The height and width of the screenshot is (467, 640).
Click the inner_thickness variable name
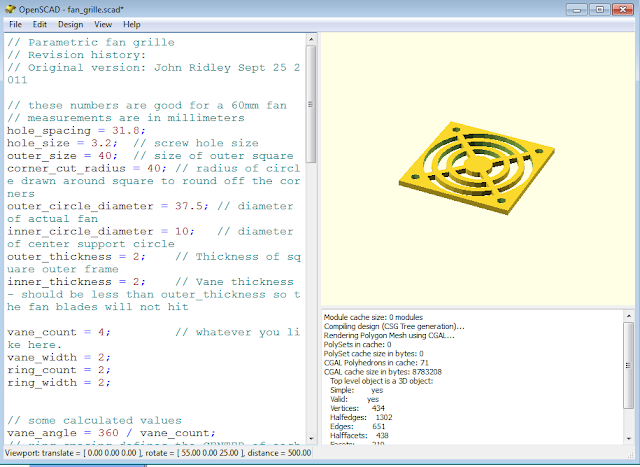click(59, 282)
